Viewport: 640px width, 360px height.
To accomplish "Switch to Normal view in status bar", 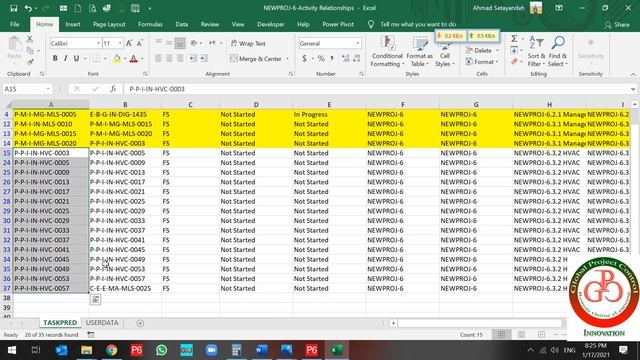I will point(501,335).
